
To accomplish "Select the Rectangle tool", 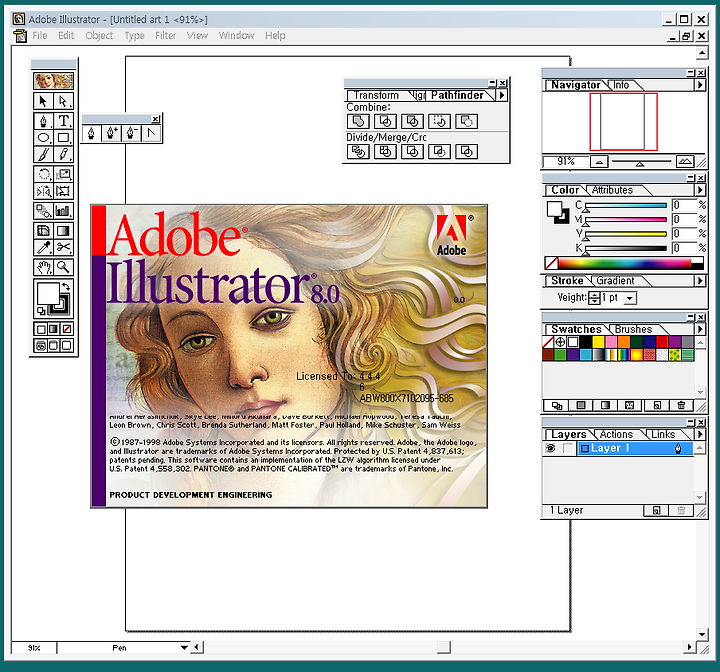I will pyautogui.click(x=63, y=137).
